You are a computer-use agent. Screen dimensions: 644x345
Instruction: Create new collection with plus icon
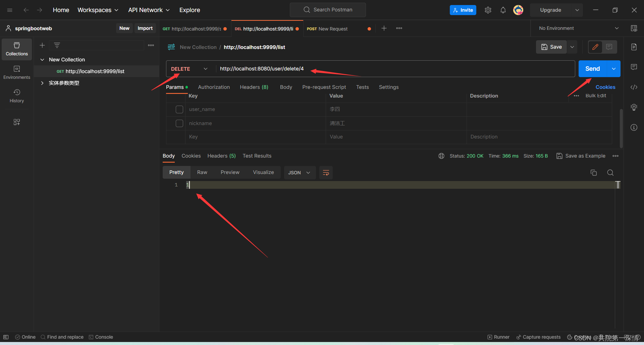pyautogui.click(x=42, y=45)
